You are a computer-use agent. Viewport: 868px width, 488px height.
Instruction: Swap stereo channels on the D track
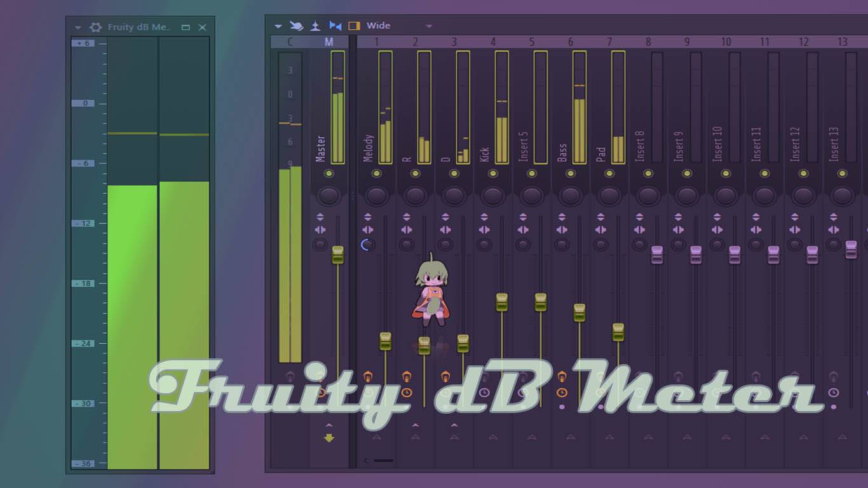445,229
